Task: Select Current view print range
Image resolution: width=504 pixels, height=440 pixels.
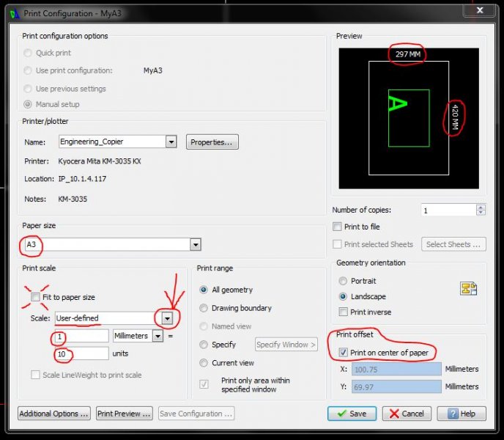Action: click(x=204, y=363)
